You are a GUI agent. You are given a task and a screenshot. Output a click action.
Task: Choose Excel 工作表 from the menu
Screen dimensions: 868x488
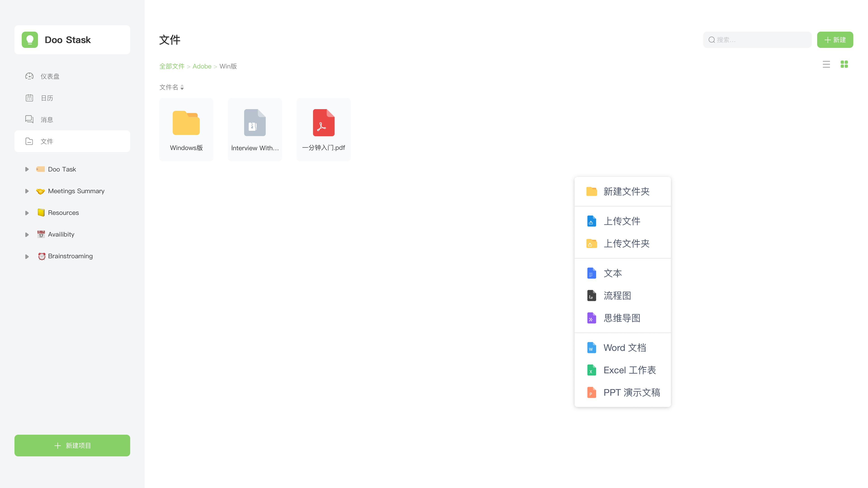click(629, 370)
